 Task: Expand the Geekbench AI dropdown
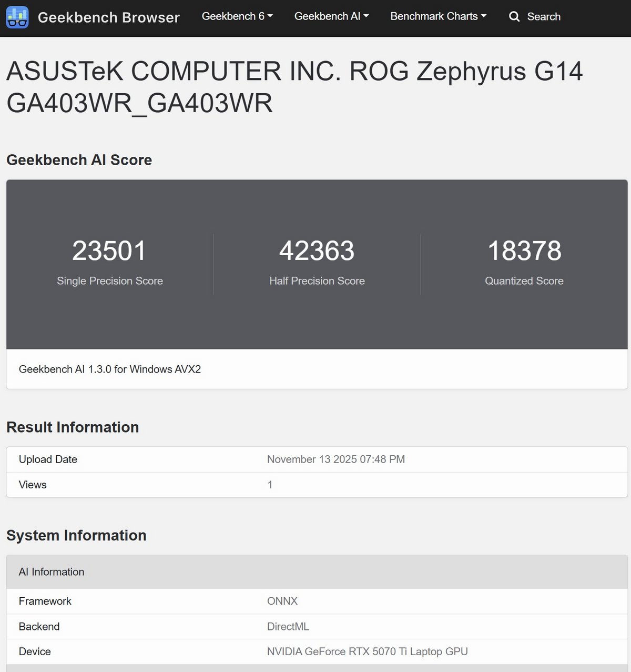(331, 16)
